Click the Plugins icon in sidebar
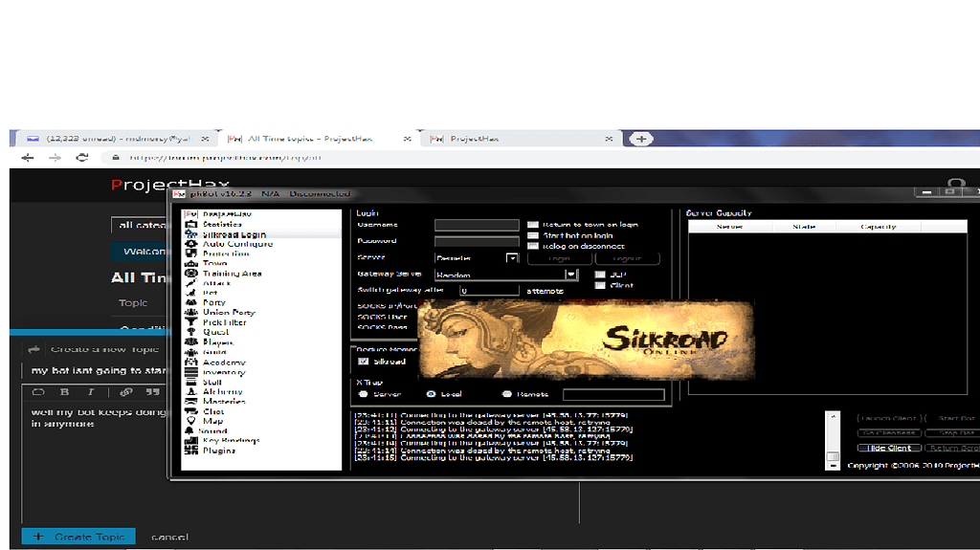This screenshot has height=550, width=980. pos(189,451)
